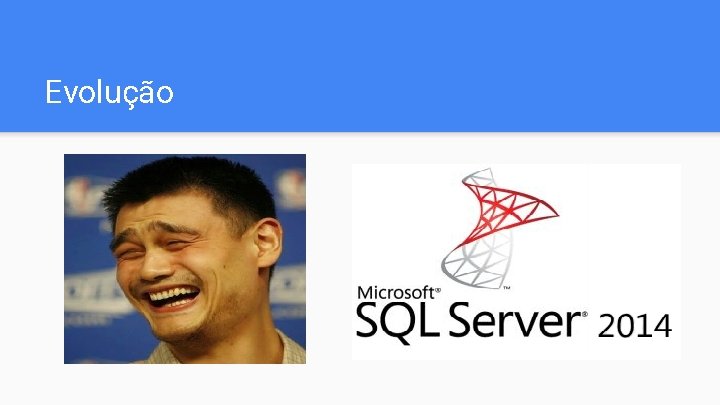The width and height of the screenshot is (720, 405).
Task: Click the word Microsoft in the logo
Action: pyautogui.click(x=396, y=292)
